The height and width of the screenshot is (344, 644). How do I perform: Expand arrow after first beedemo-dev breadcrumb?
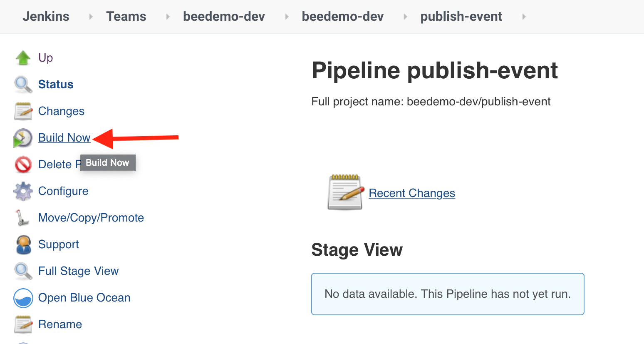(287, 17)
